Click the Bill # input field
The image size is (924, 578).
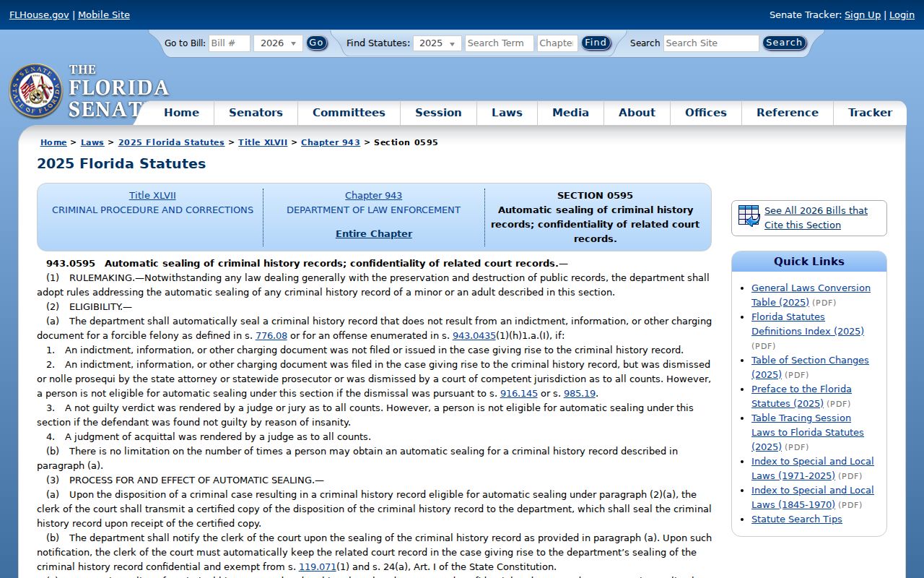pos(230,43)
